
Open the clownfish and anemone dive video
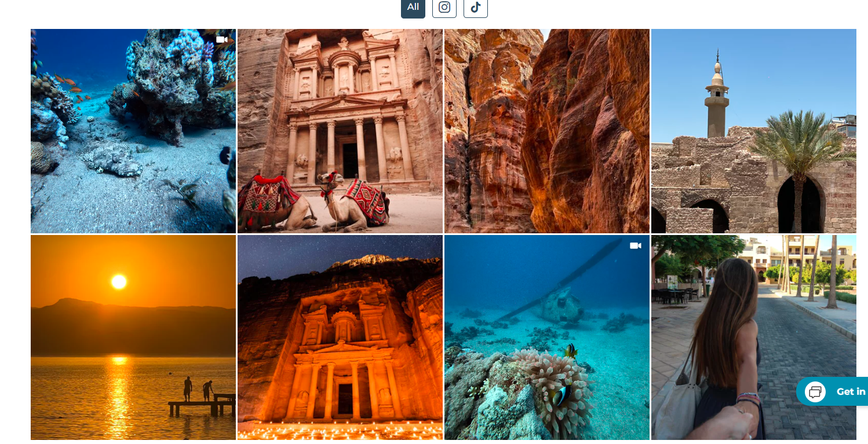(546, 336)
